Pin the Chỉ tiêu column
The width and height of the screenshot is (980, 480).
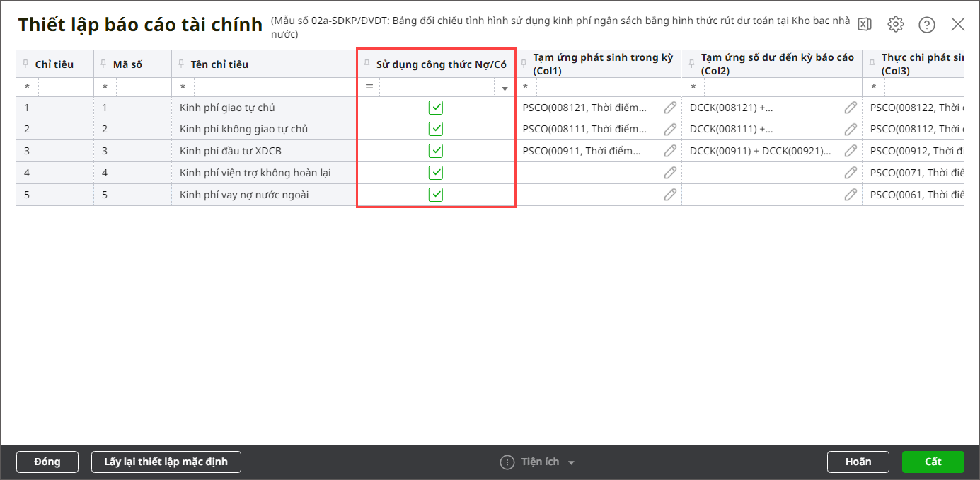[26, 64]
